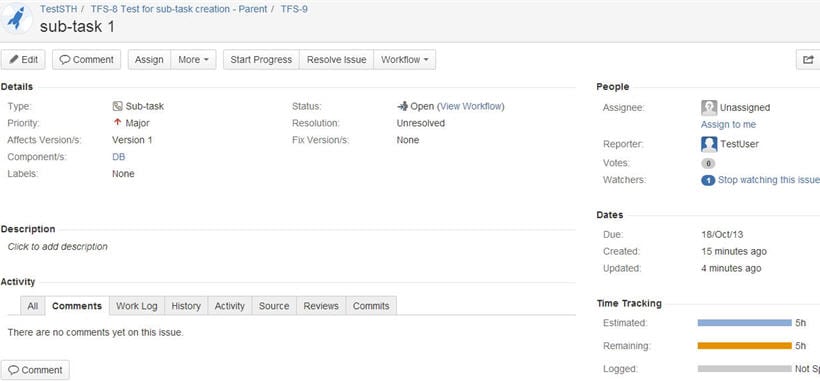The image size is (820, 382).
Task: Click the Estimated time blue bar
Action: pyautogui.click(x=745, y=323)
